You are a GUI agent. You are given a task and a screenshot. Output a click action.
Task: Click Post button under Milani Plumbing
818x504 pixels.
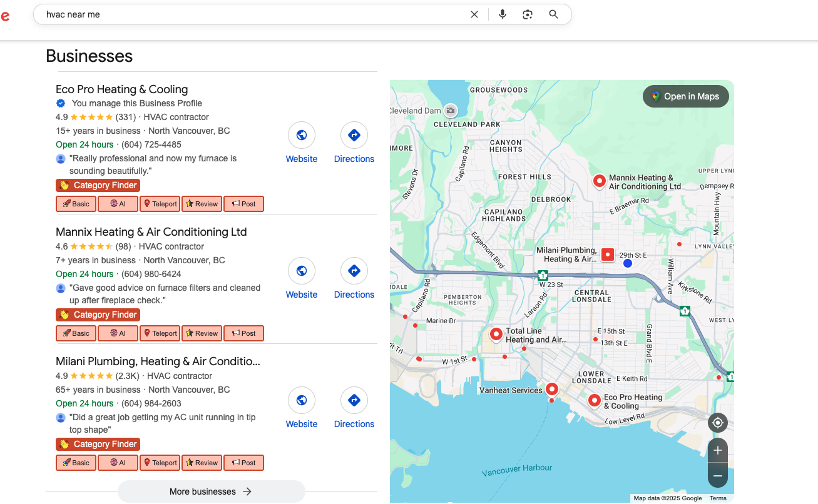[243, 463]
